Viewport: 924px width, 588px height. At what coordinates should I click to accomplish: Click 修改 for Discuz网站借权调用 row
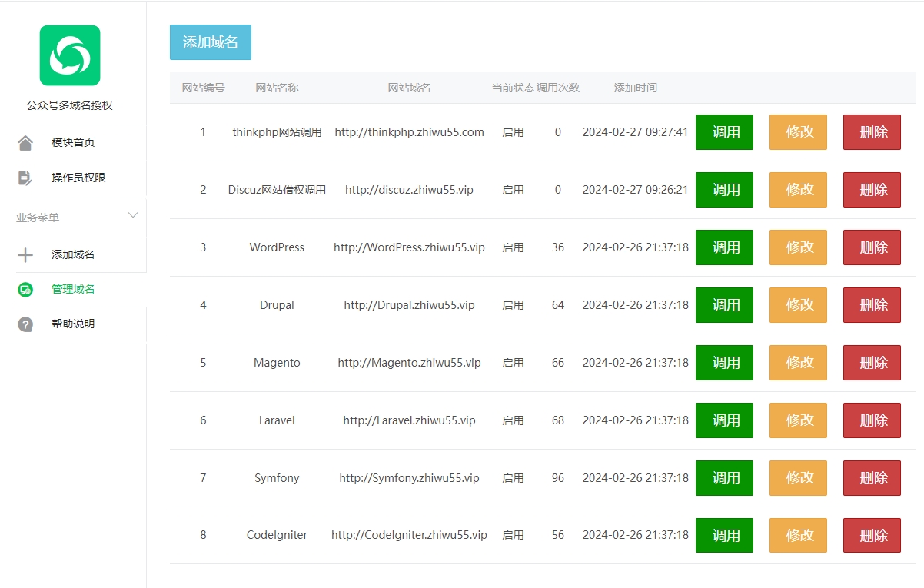(x=798, y=190)
